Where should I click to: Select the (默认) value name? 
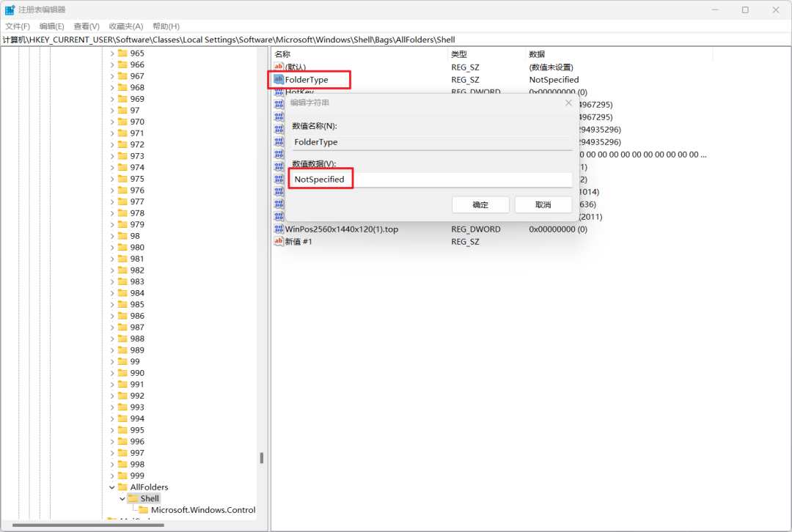coord(296,67)
